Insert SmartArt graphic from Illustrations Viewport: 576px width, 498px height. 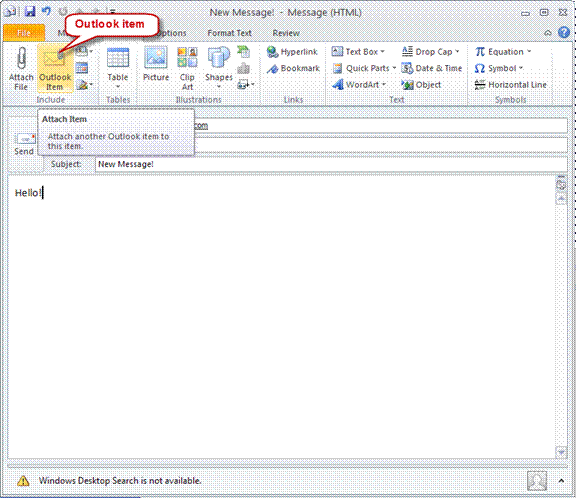(243, 51)
